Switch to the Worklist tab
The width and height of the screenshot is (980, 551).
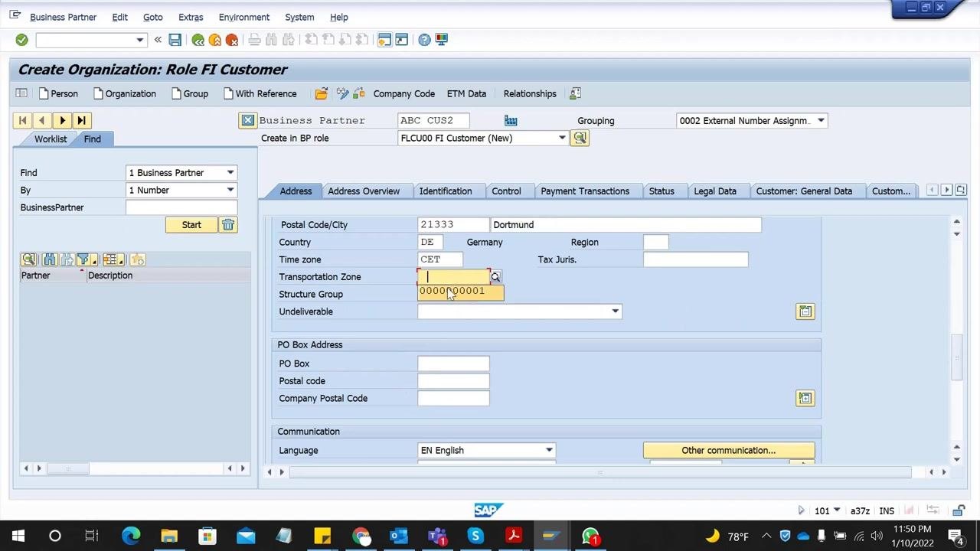tap(51, 139)
